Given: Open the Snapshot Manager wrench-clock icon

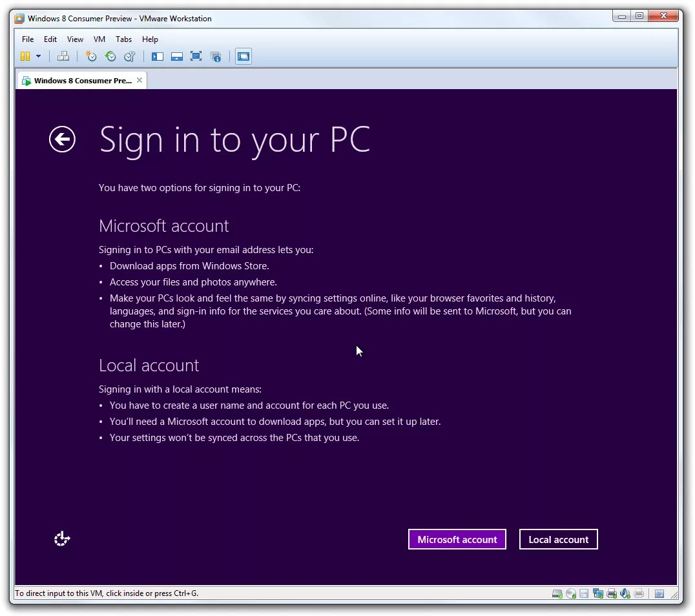Looking at the screenshot, I should 129,56.
